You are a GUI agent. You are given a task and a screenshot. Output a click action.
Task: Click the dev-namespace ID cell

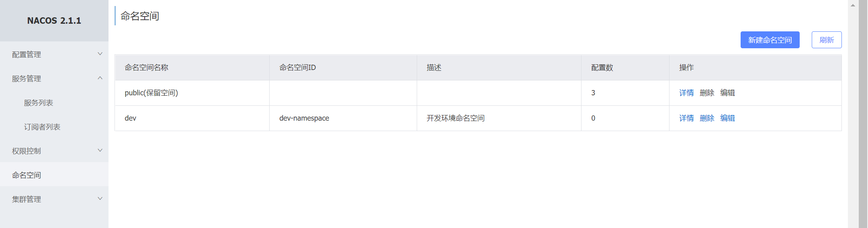tap(343, 118)
